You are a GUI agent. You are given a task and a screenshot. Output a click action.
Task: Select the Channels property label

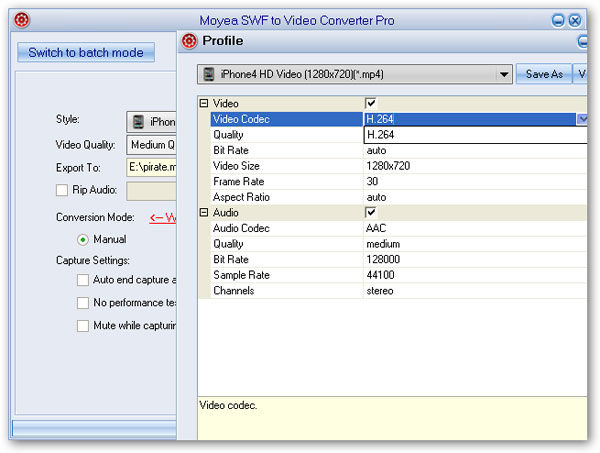point(233,291)
